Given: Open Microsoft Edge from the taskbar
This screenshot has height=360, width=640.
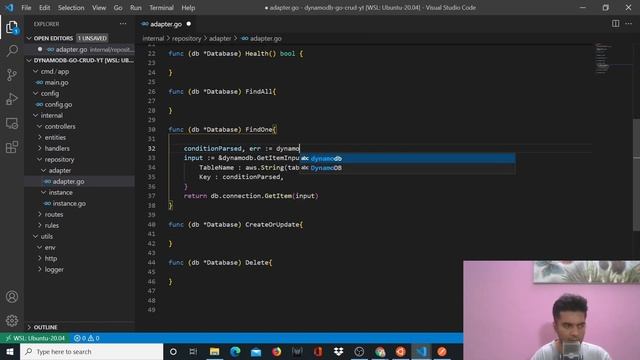Looking at the screenshot, I should (x=235, y=351).
